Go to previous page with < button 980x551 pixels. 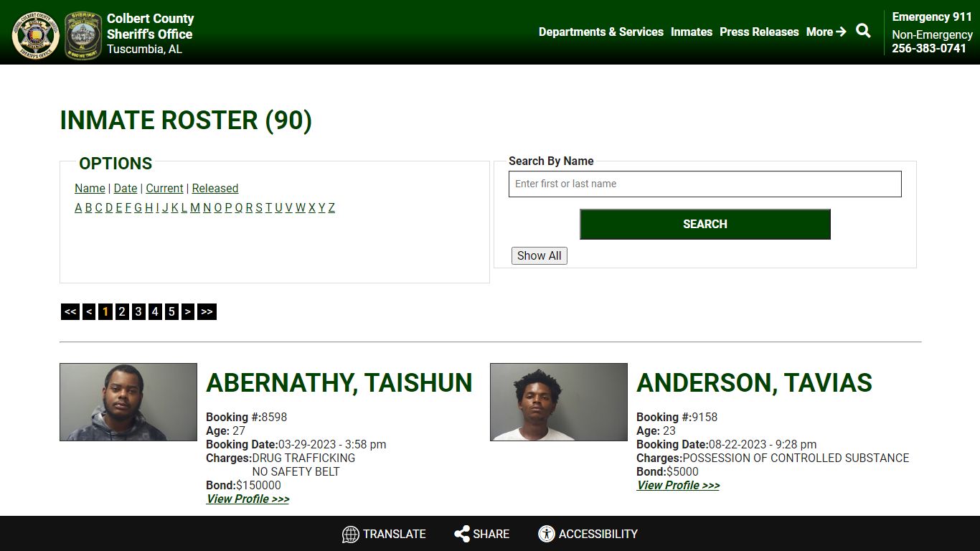coord(89,311)
